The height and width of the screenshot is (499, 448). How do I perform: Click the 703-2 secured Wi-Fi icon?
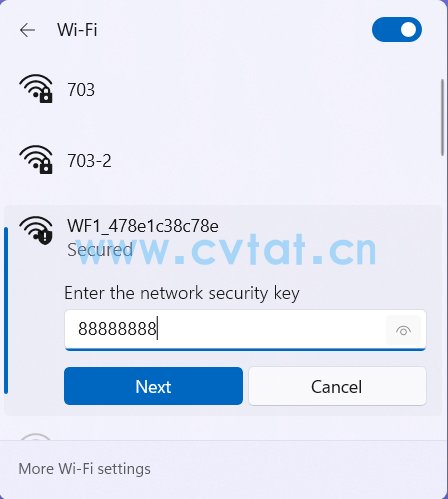(36, 160)
